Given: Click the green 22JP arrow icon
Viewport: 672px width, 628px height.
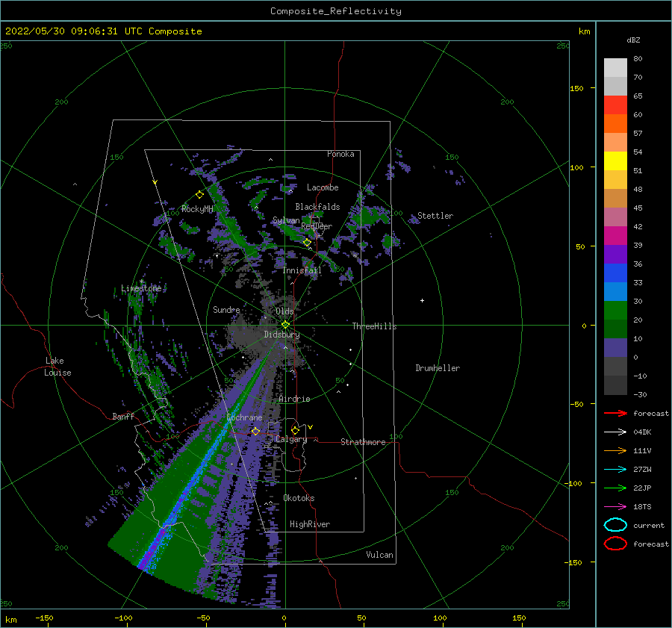Looking at the screenshot, I should [615, 488].
